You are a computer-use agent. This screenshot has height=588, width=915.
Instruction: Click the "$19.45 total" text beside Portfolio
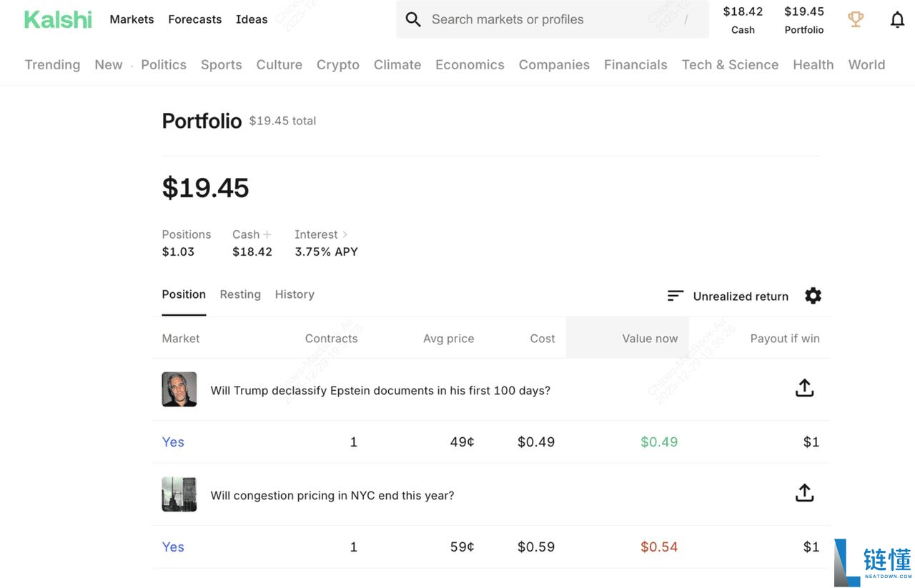(282, 121)
